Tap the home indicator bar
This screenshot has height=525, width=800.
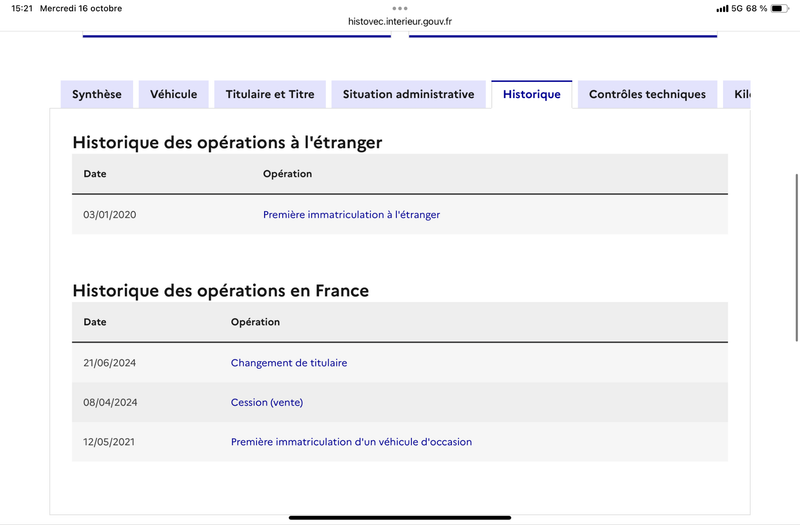[x=400, y=517]
